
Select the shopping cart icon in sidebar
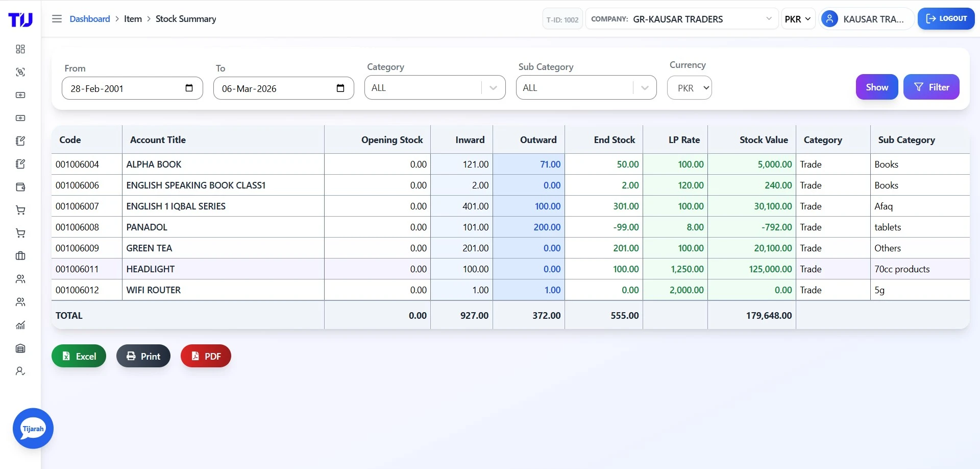pyautogui.click(x=20, y=210)
